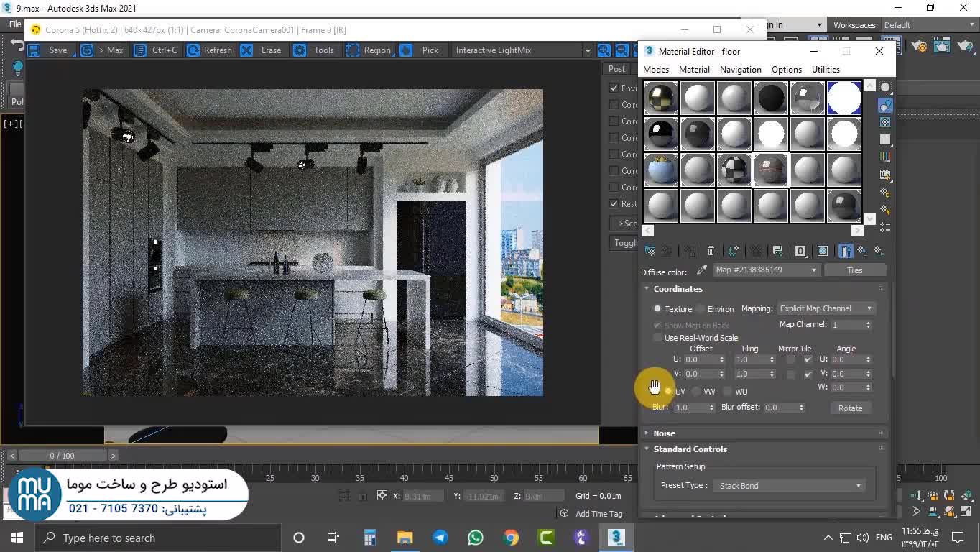
Task: Select the VW mapping radio button
Action: pos(696,392)
